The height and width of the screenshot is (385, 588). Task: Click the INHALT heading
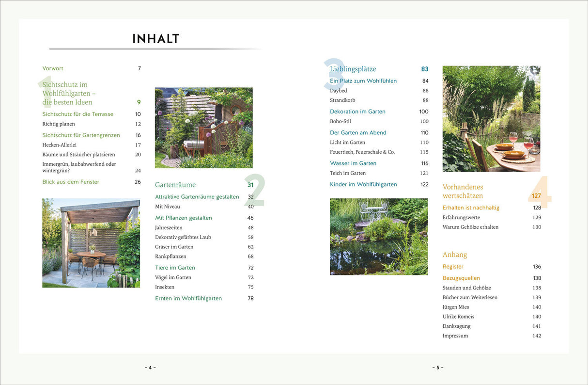point(155,39)
